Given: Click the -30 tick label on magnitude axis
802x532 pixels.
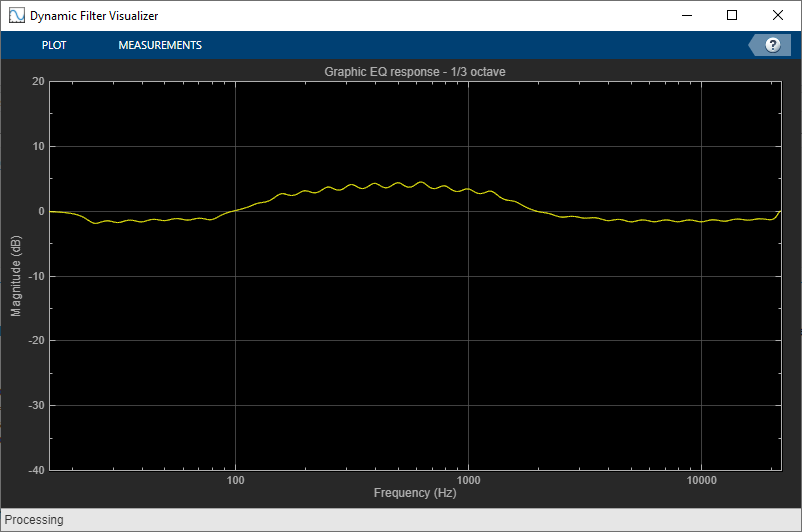Looking at the screenshot, I should pos(36,405).
